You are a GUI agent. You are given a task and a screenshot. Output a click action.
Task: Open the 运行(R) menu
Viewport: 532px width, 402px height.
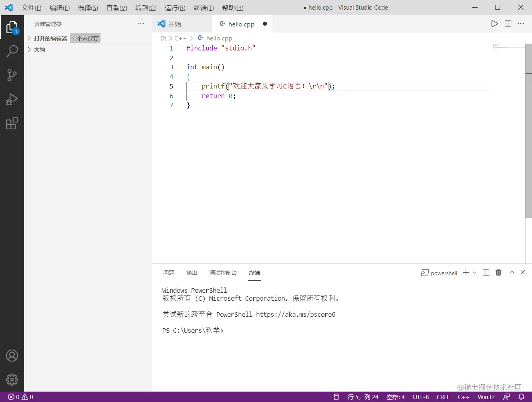click(x=175, y=7)
